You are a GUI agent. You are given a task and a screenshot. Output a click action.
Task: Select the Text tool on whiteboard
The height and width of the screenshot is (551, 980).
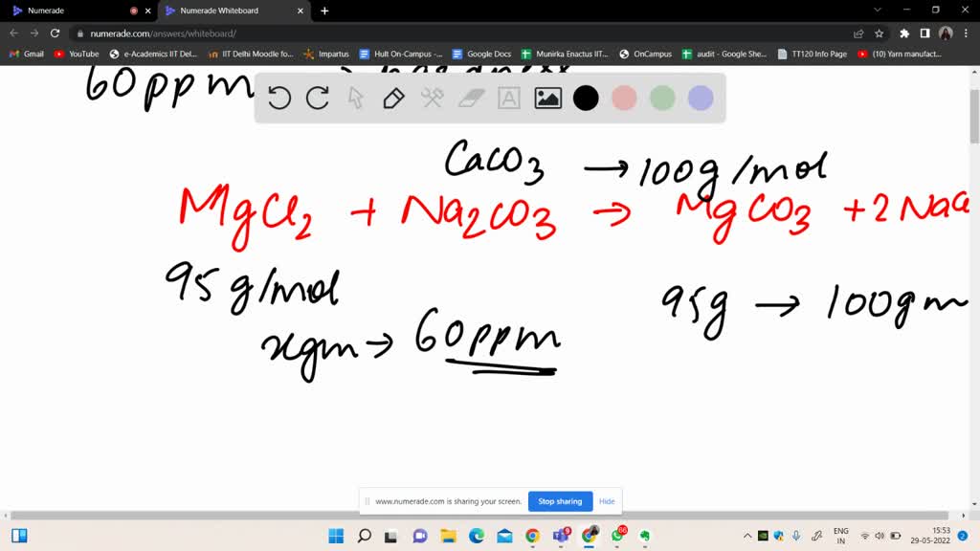pos(508,98)
